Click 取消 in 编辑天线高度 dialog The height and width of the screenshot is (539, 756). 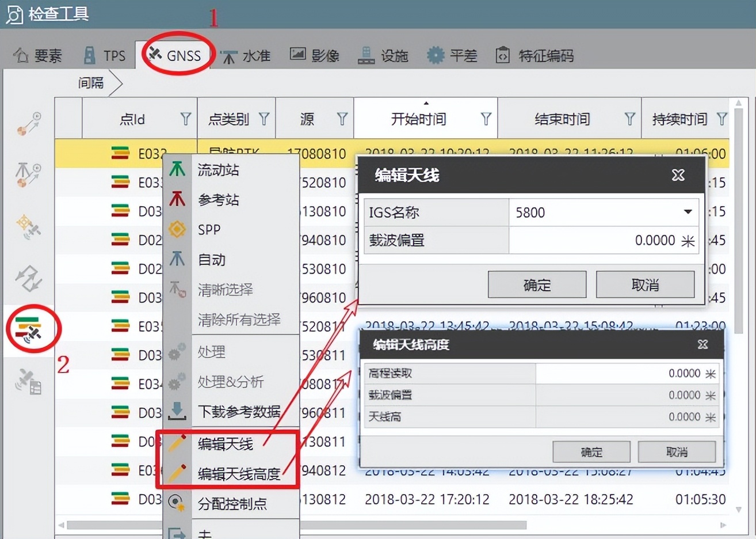tap(677, 452)
